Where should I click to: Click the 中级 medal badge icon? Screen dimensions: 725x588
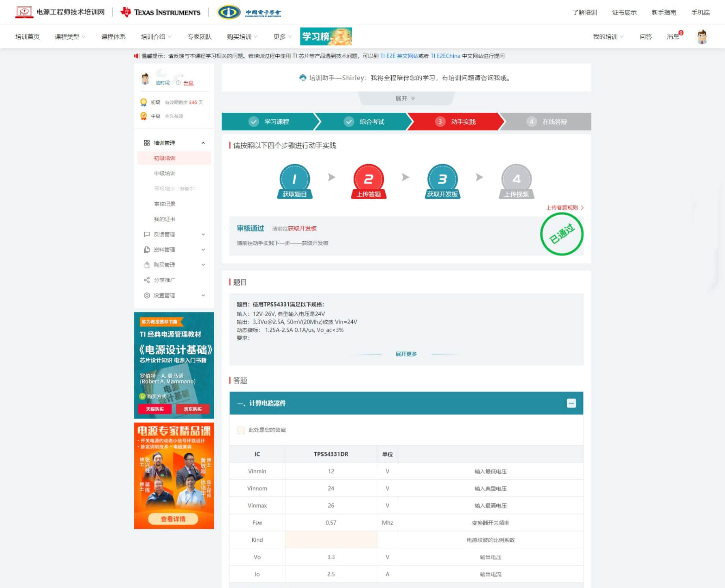pos(144,116)
